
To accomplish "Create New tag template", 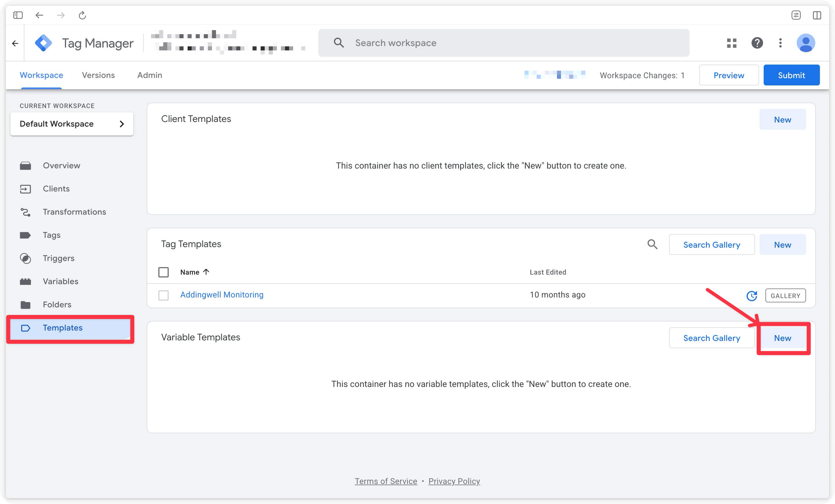I will (x=783, y=245).
